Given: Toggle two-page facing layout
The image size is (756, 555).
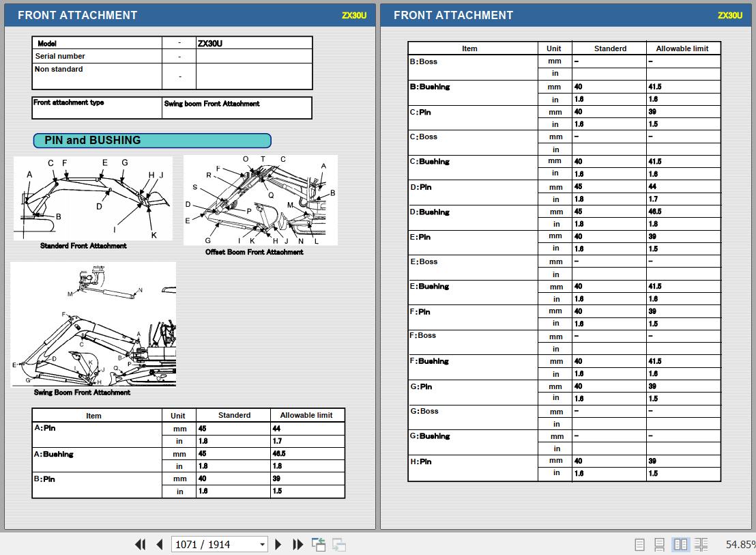Looking at the screenshot, I should tap(680, 544).
